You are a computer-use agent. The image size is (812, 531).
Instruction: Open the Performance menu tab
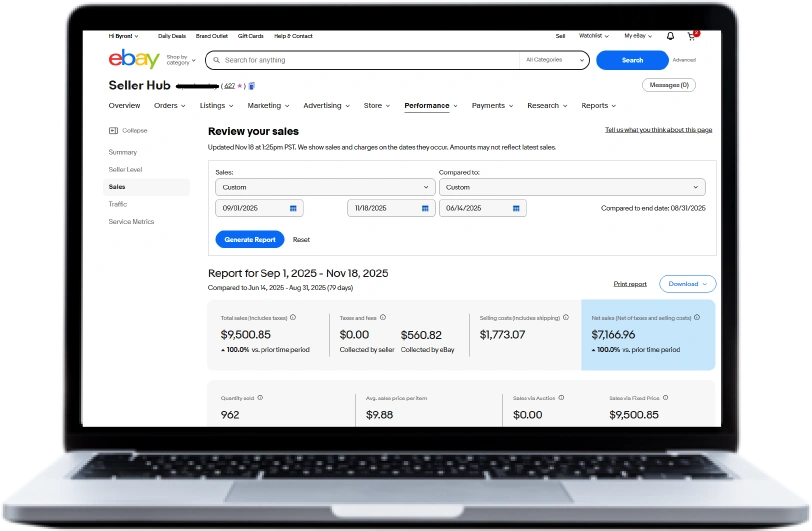(430, 105)
